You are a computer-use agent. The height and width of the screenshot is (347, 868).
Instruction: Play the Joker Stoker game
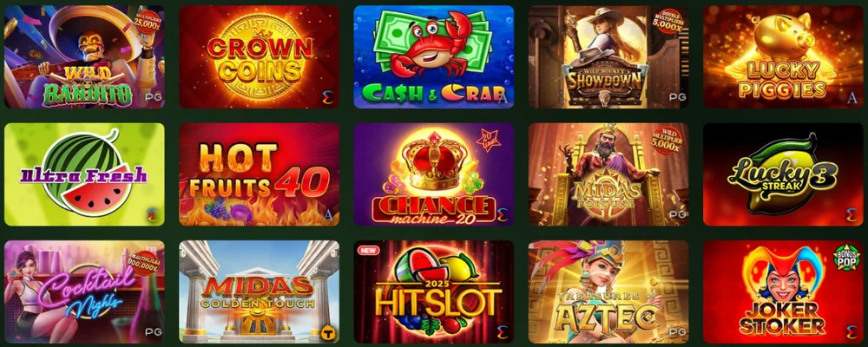tap(783, 291)
